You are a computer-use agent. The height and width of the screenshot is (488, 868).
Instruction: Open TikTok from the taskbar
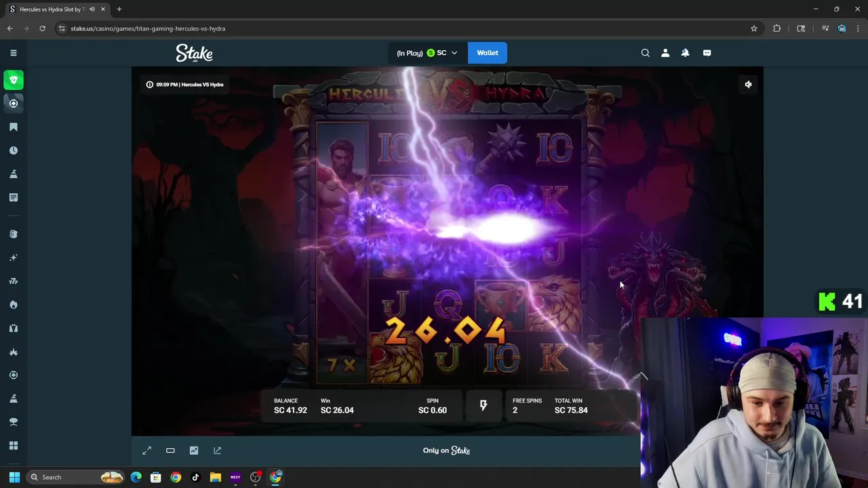tap(195, 477)
